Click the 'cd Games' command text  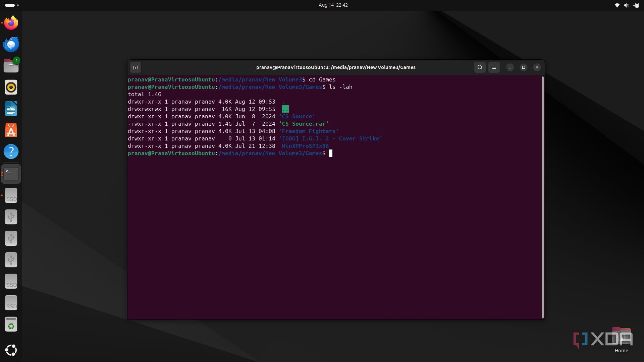(x=322, y=79)
